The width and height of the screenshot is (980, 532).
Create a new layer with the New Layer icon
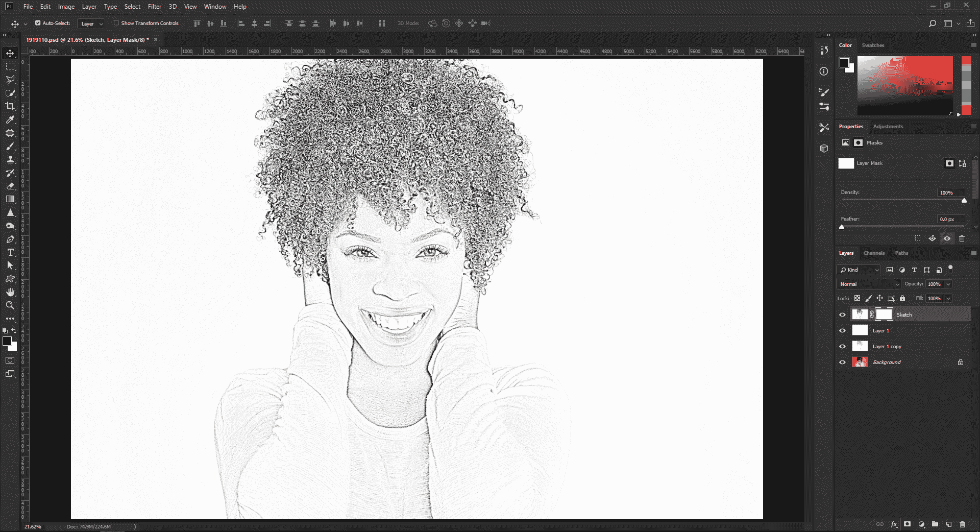point(948,524)
